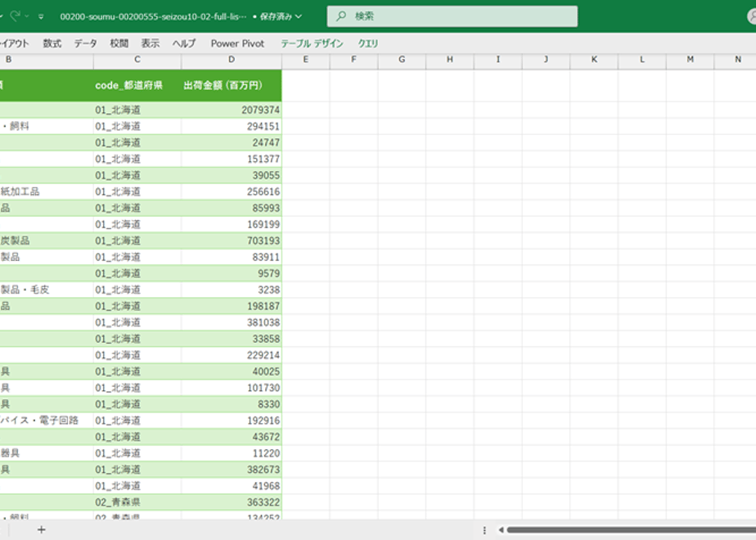The image size is (756, 540).
Task: Open the Redo history dropdown arrow
Action: point(27,16)
